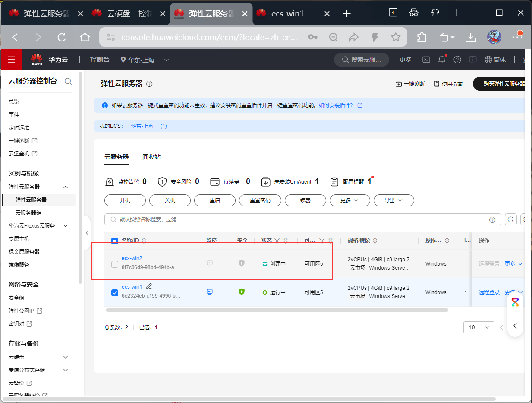Open the ecs-win2 server link

coord(132,258)
